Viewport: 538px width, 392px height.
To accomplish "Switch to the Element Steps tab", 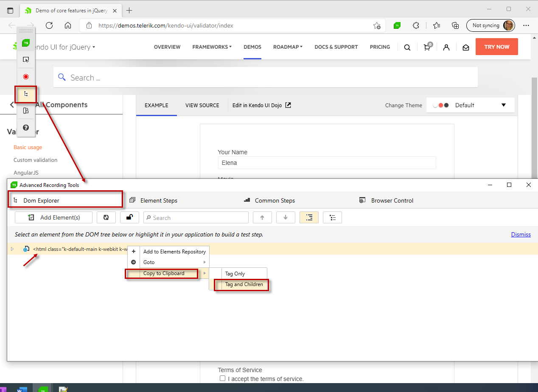I will pos(158,200).
